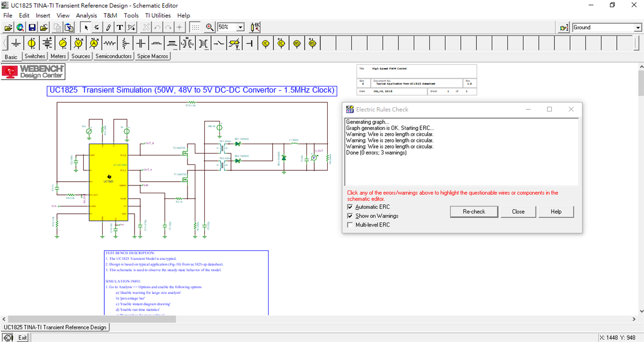Open the T&M menu

[x=110, y=16]
